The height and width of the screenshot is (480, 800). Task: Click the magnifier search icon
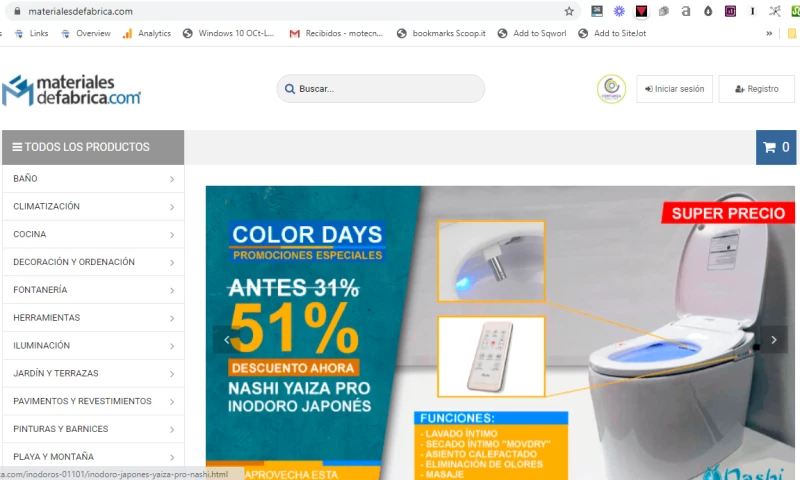[x=290, y=89]
